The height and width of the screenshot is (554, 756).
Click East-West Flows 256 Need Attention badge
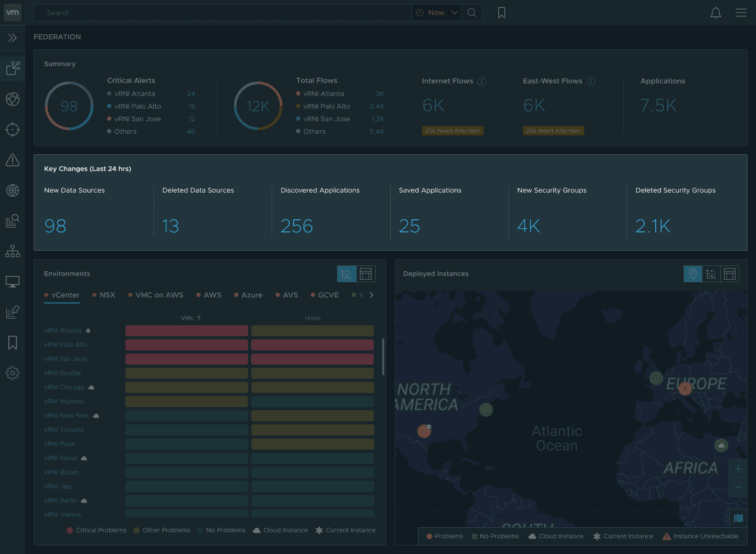553,131
